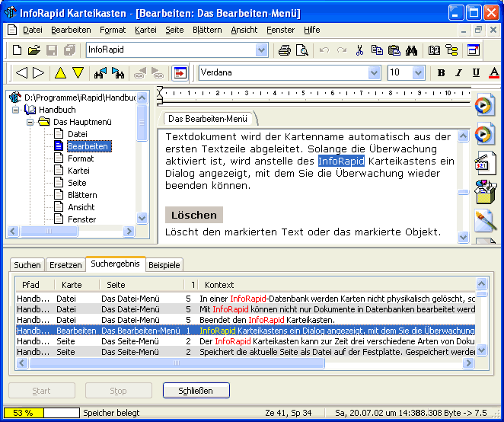Select result row 'Beendet den InfoRapid Karteikasten.'
Viewport: 504px width, 422px height.
pos(246,320)
